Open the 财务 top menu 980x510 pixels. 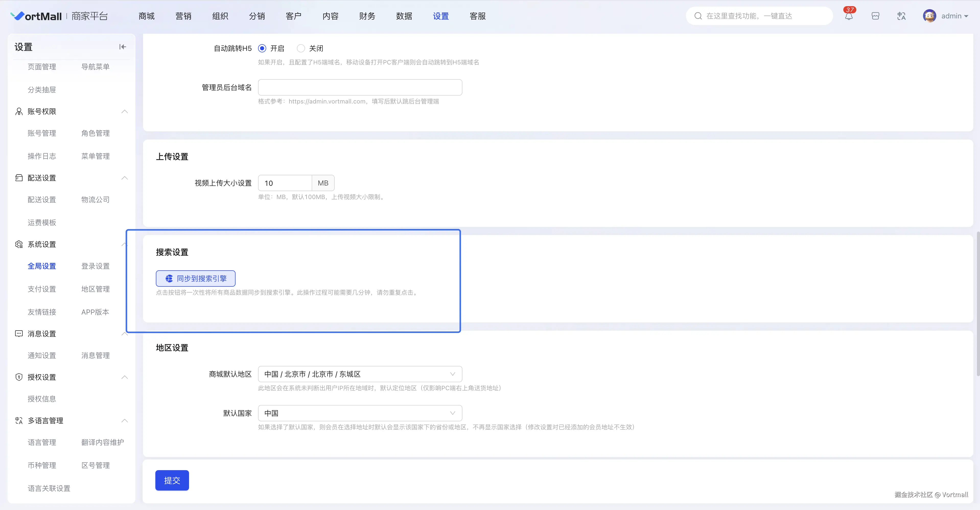click(367, 16)
